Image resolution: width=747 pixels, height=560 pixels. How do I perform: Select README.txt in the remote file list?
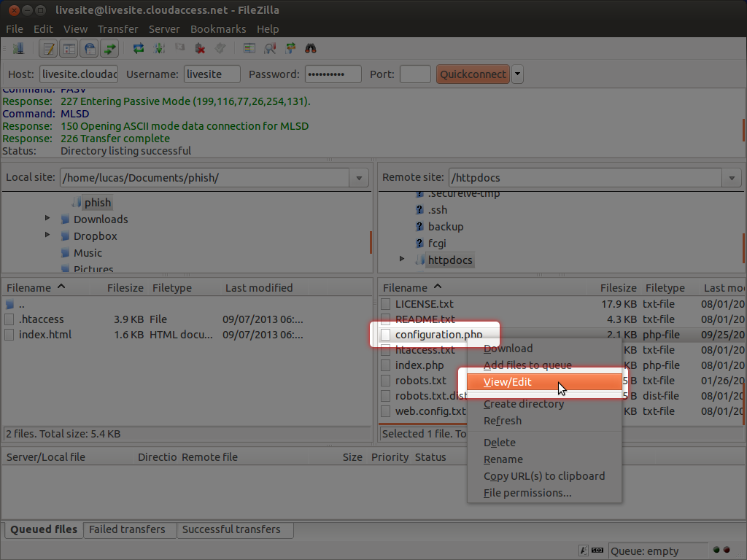(425, 319)
